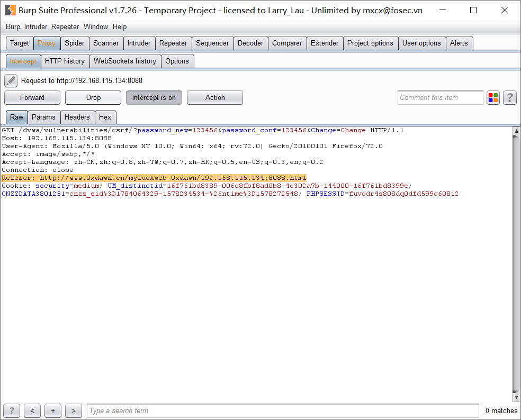The image size is (521, 420).
Task: Switch to the Alerts tab
Action: point(459,43)
